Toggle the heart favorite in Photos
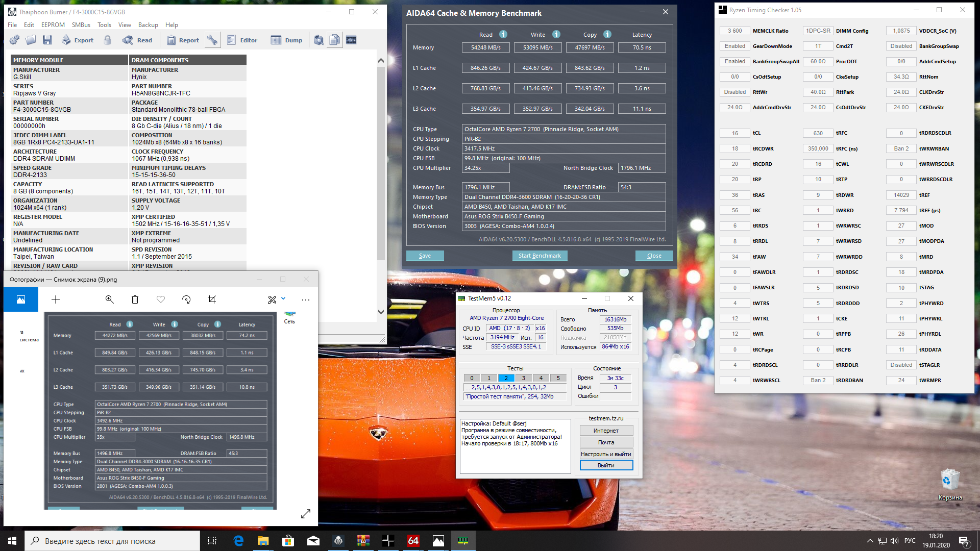Viewport: 980px width, 551px height. tap(161, 299)
